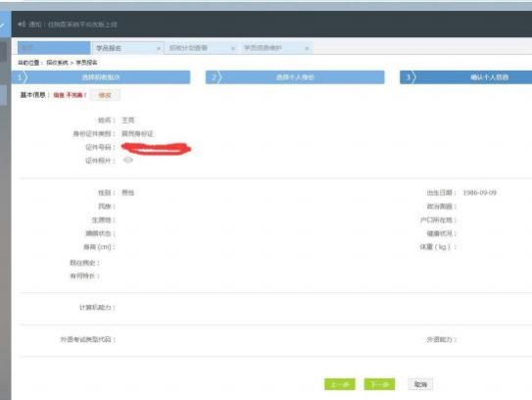Image resolution: width=532 pixels, height=400 pixels.
Task: Go to step 2 选择个人身份
Action: [295, 77]
